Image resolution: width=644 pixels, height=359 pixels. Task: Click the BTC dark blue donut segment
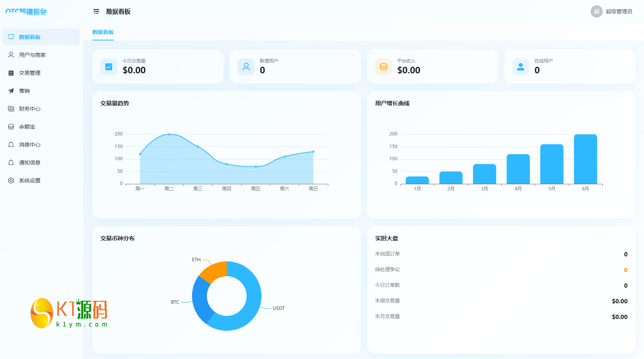click(x=200, y=299)
